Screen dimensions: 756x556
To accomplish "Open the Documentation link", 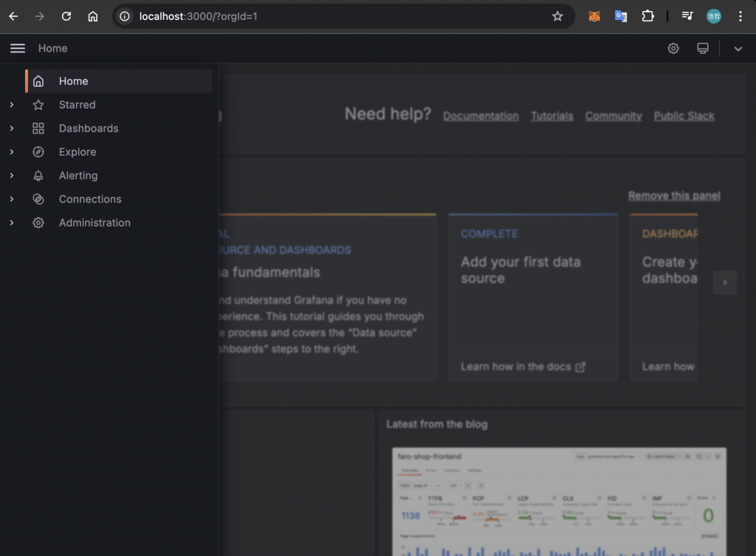I will pyautogui.click(x=481, y=116).
